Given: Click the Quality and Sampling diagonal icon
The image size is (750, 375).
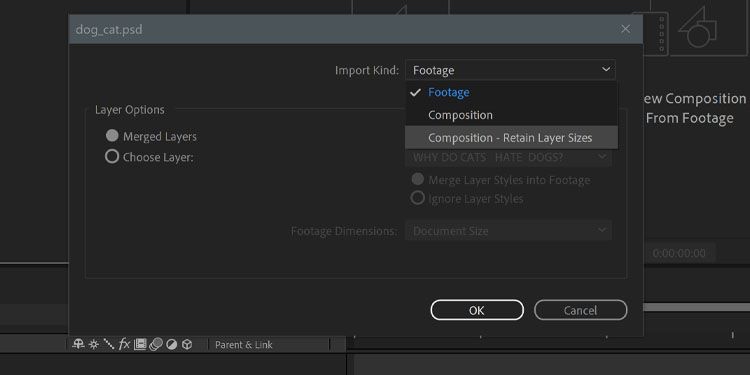Looking at the screenshot, I should tap(109, 344).
